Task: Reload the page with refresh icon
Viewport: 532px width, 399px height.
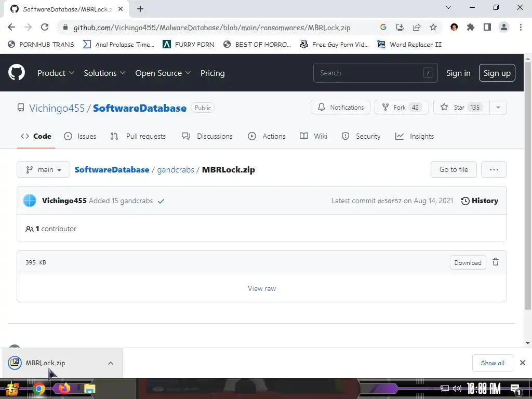Action: pos(45,27)
